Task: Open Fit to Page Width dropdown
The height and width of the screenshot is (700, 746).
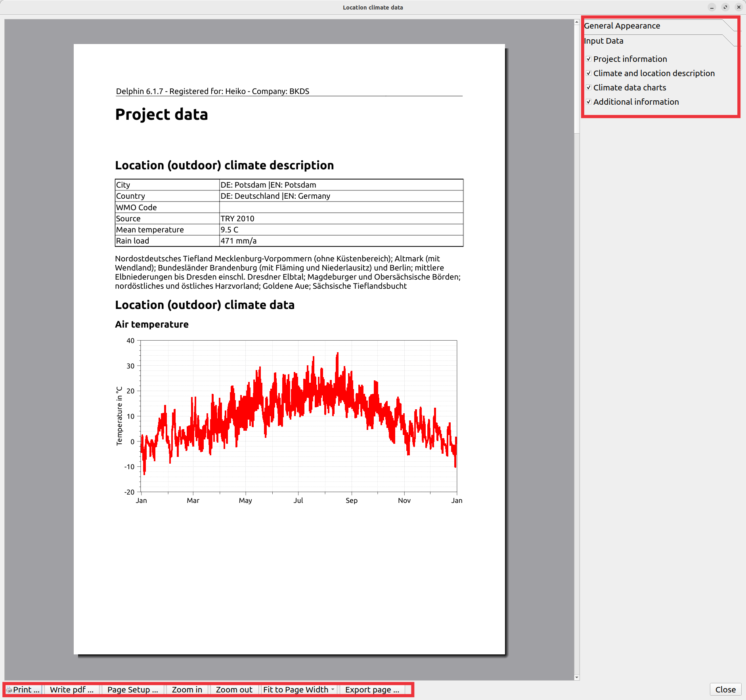Action: coord(299,689)
